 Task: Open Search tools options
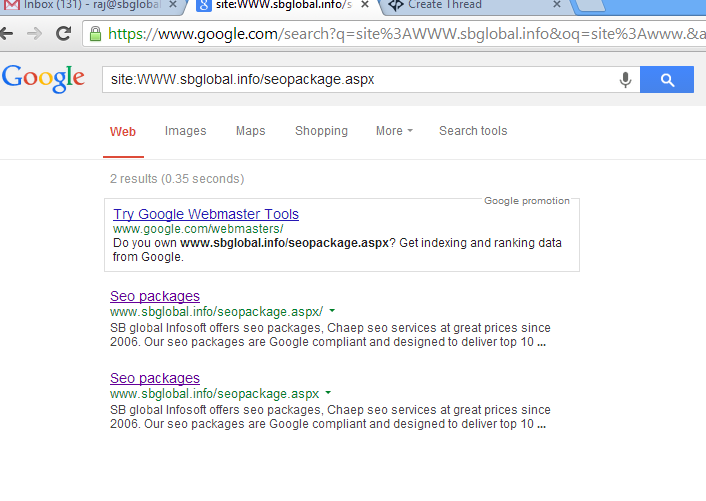[x=473, y=131]
